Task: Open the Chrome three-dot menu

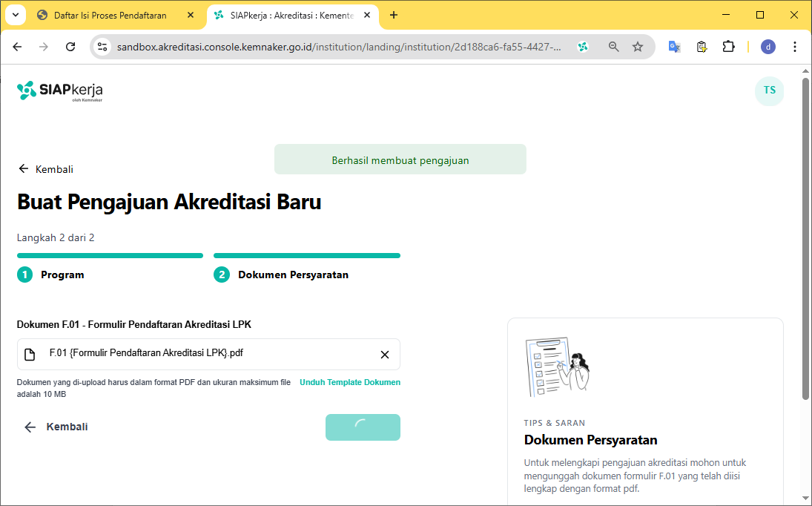Action: coord(795,46)
